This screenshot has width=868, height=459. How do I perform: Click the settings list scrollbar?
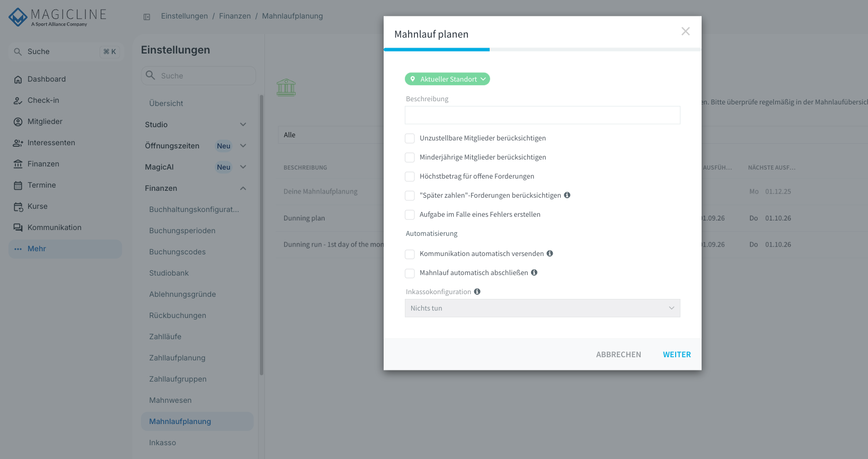261,235
